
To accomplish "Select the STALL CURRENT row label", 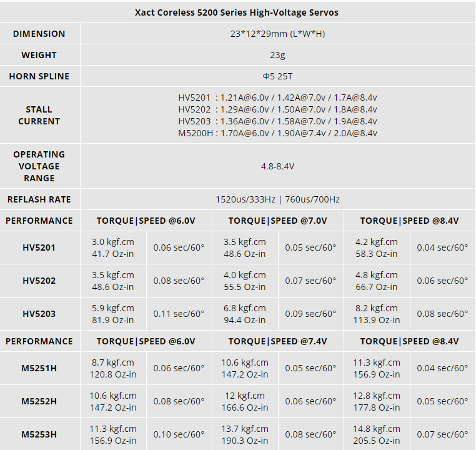I will coord(39,116).
